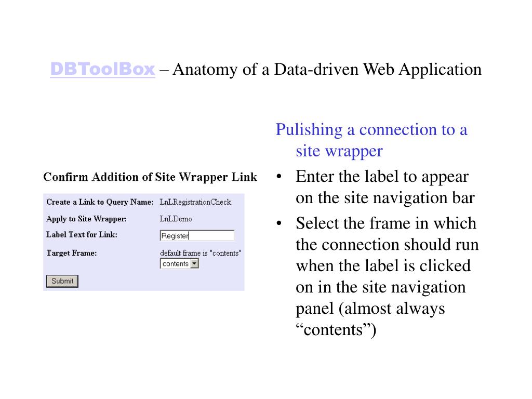
Task: Click the 'Target Frame:' label
Action: (x=72, y=253)
